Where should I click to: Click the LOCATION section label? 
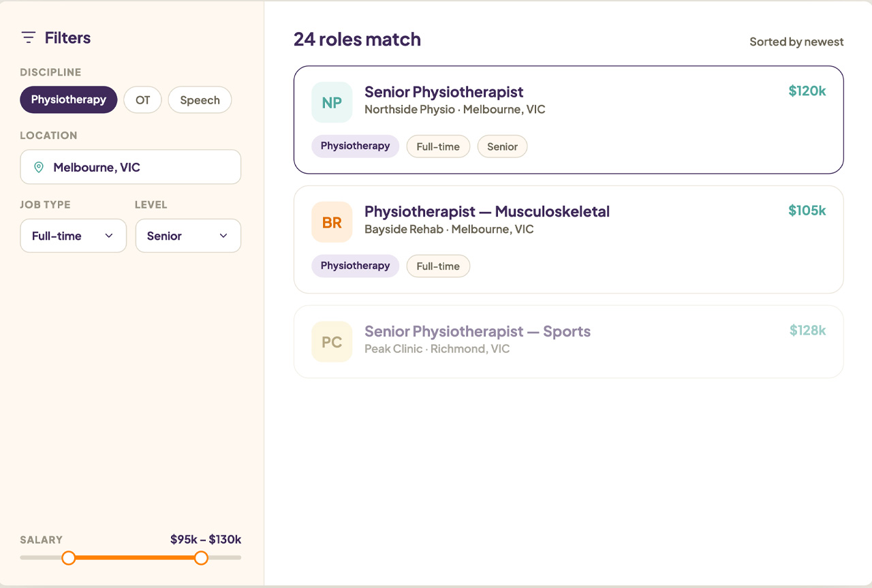coord(48,136)
